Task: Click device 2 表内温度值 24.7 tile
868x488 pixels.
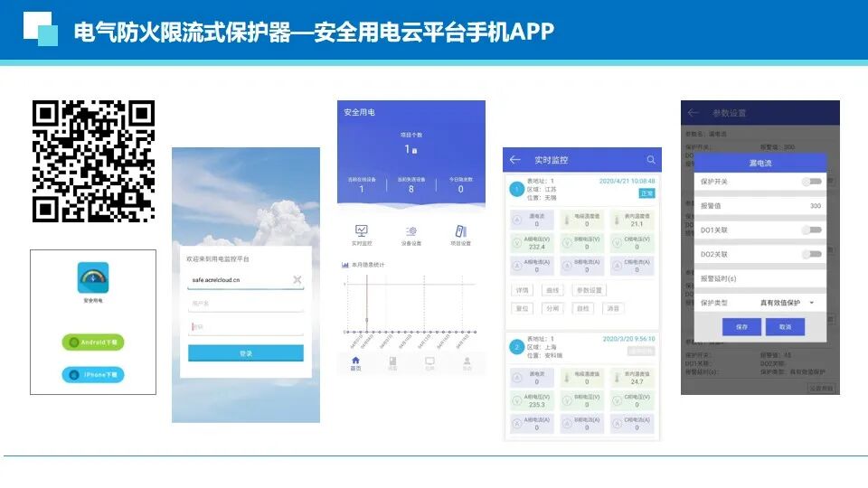Action: pyautogui.click(x=632, y=378)
